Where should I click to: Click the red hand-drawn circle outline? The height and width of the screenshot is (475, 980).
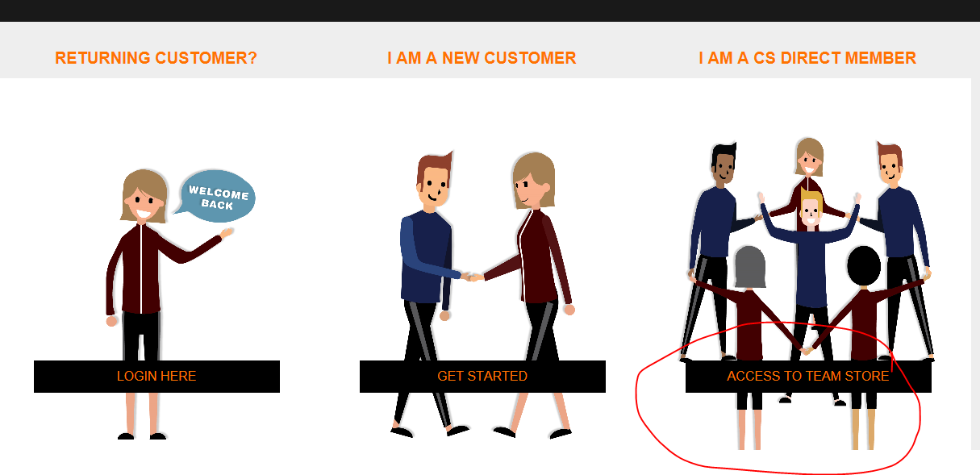click(778, 396)
